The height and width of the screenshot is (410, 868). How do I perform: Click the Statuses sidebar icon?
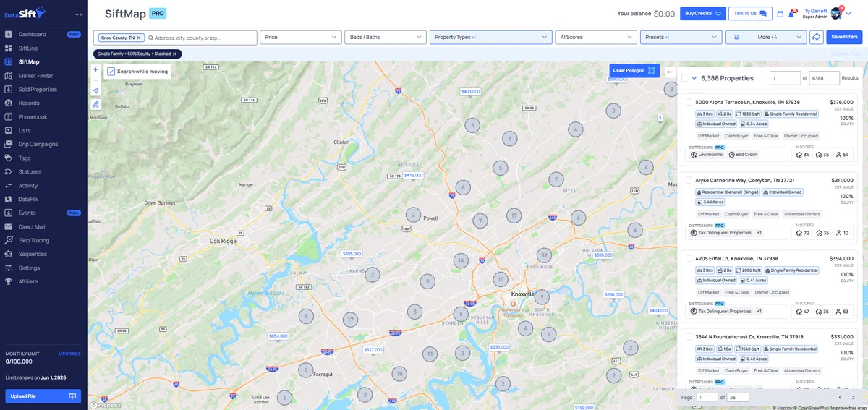tap(9, 171)
